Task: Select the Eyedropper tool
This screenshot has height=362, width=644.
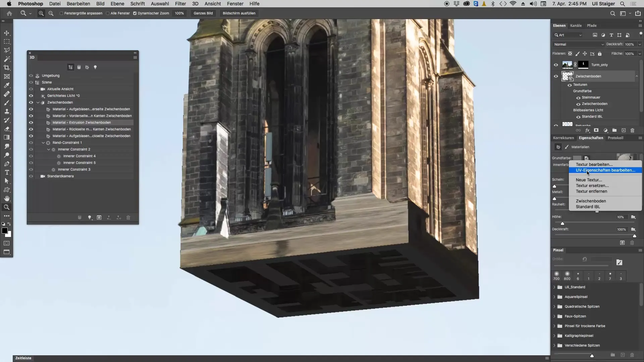Action: click(x=7, y=85)
